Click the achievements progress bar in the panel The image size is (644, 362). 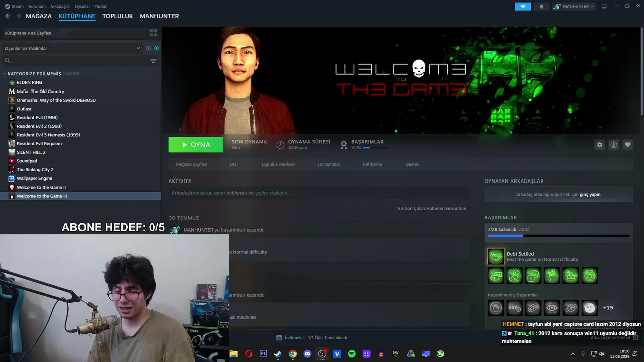(558, 236)
